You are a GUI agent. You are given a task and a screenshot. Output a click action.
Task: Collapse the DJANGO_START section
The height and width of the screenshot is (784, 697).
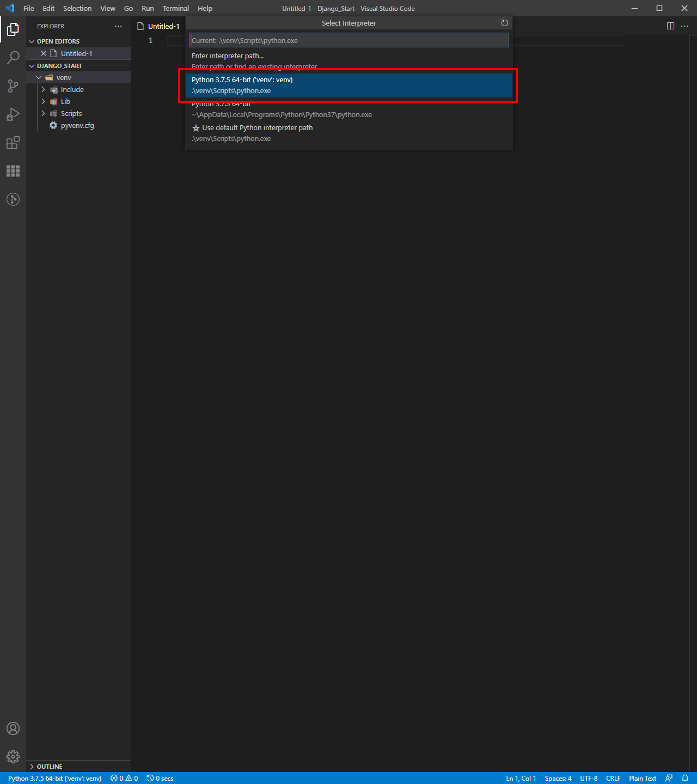(x=32, y=66)
